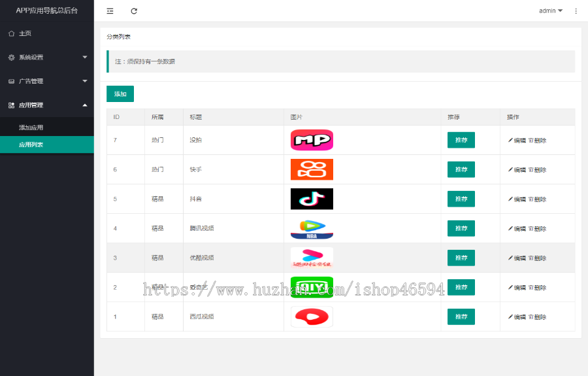
Task: Click the 分类列表 panel heading
Action: pyautogui.click(x=118, y=37)
